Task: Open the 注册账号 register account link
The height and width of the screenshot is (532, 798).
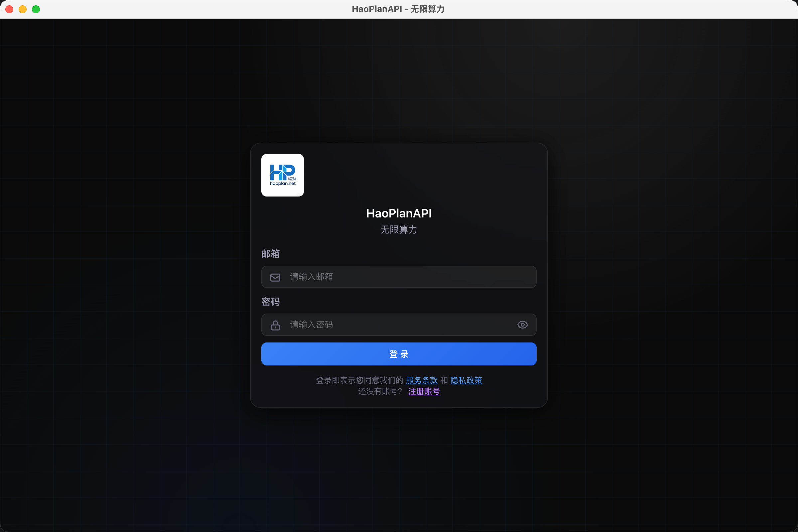Action: tap(424, 391)
